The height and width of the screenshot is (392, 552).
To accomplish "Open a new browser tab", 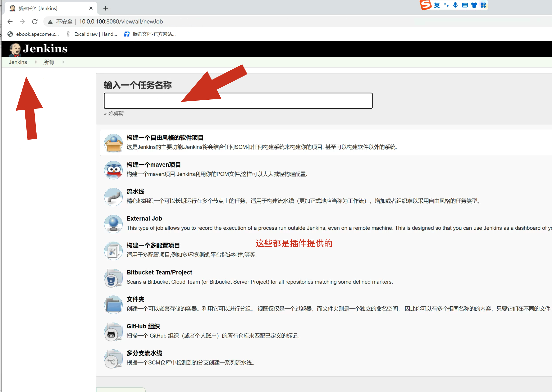I will tap(106, 8).
